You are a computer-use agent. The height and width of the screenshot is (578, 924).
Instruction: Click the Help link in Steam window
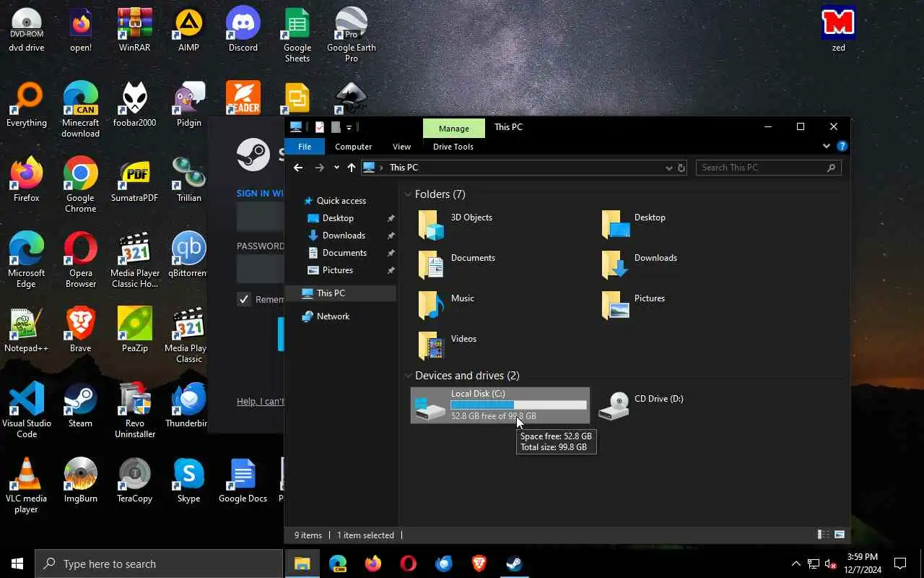coord(261,402)
